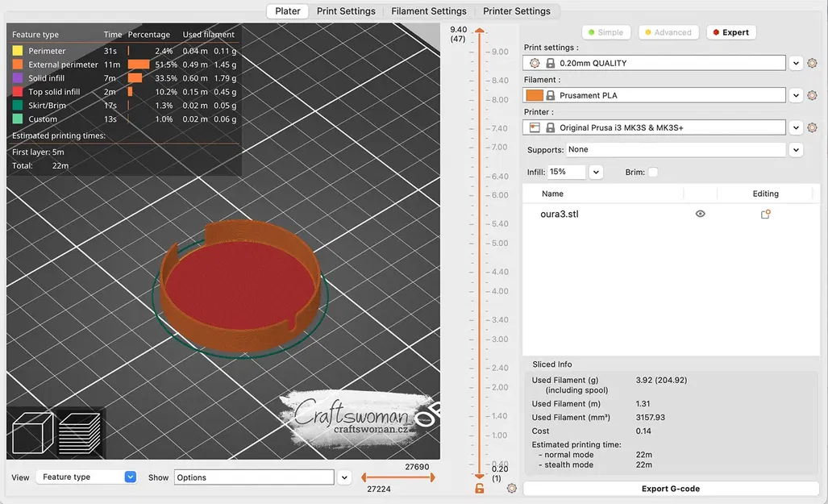
Task: Switch to layers preview view icon
Action: tap(79, 433)
